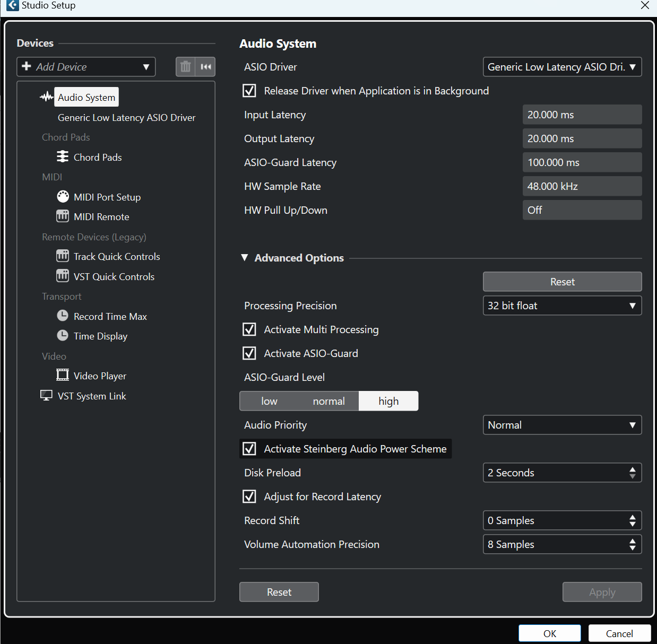
Task: Collapse the Advanced Options section
Action: coord(245,258)
